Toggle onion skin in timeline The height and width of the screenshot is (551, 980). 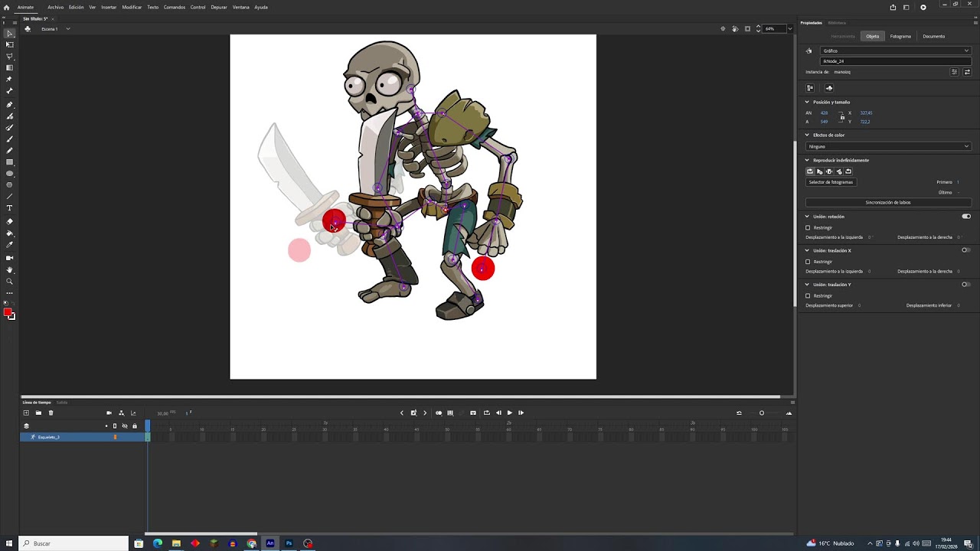439,413
